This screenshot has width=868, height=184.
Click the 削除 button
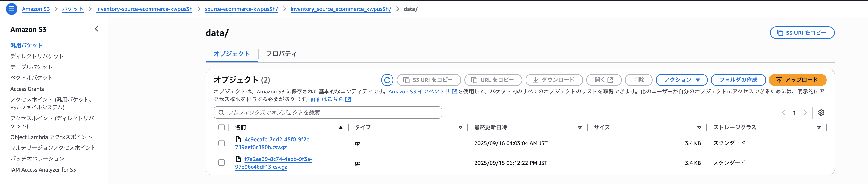pyautogui.click(x=639, y=80)
